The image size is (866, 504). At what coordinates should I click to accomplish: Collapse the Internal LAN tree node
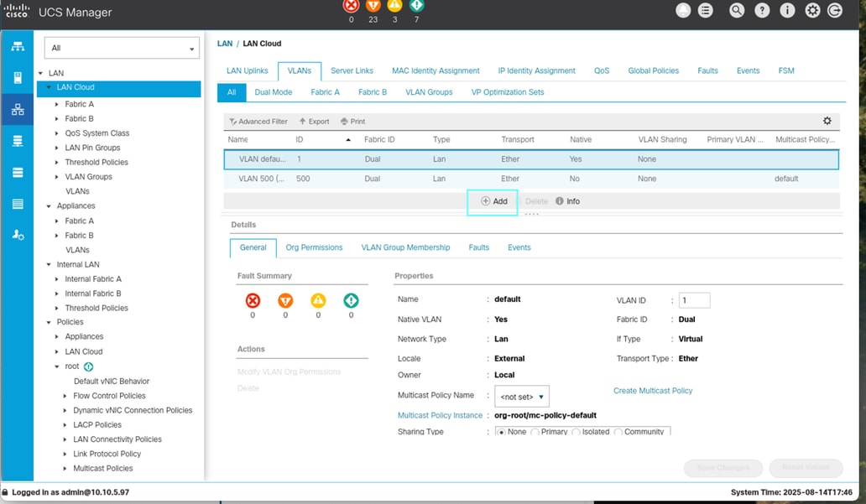click(49, 264)
